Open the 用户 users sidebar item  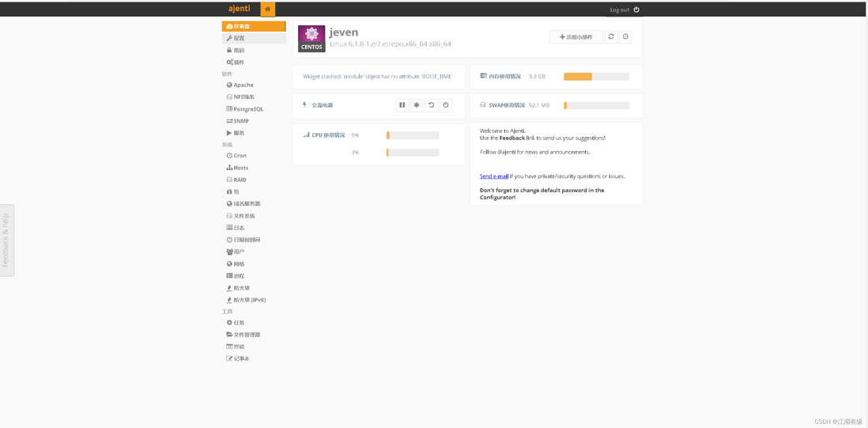[x=254, y=252]
